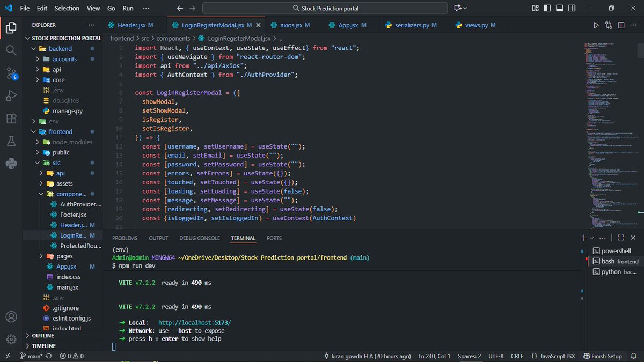Open notifications bell in status bar
This screenshot has width=644, height=362.
[x=633, y=356]
